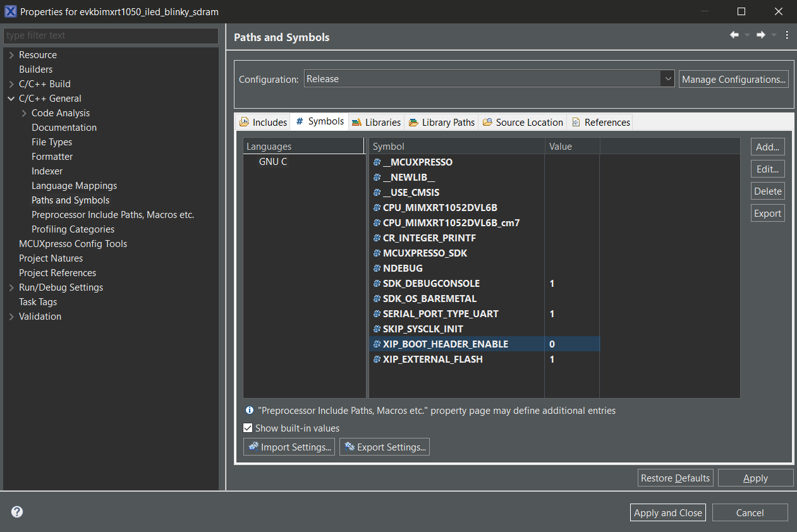Click the type filter text field

click(x=111, y=36)
